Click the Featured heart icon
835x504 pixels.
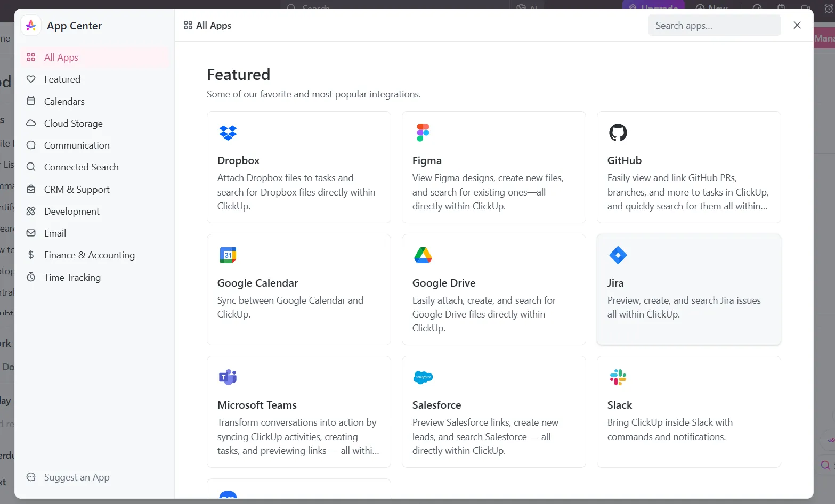pyautogui.click(x=31, y=79)
